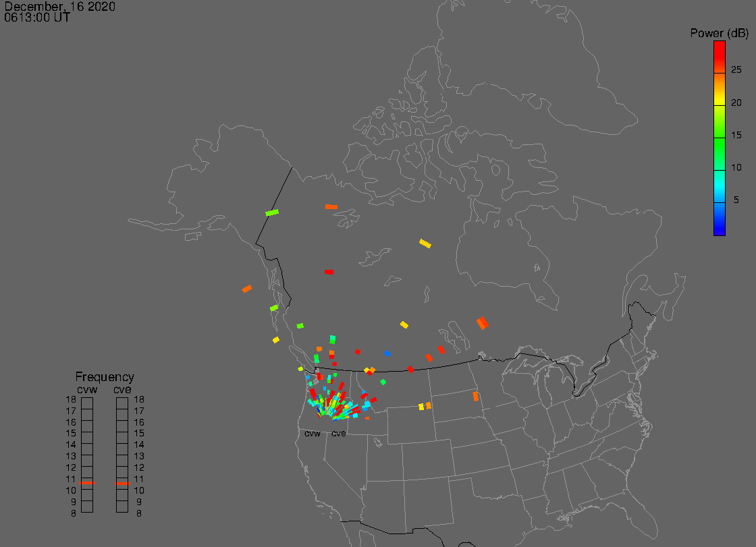Screen dimensions: 756x547
Task: Click the timestamp '0613:00 UT'
Action: click(37, 18)
